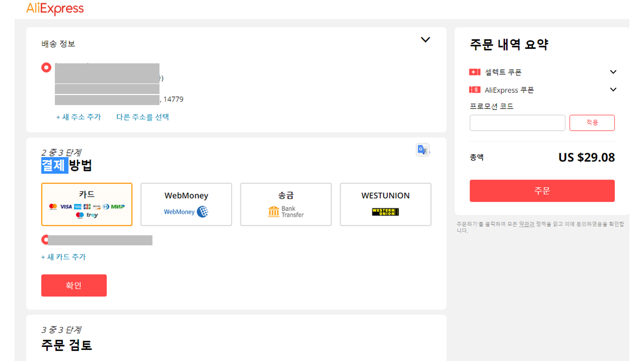Image resolution: width=644 pixels, height=362 pixels.
Task: Click the Bank Transfer building icon
Action: (x=274, y=212)
